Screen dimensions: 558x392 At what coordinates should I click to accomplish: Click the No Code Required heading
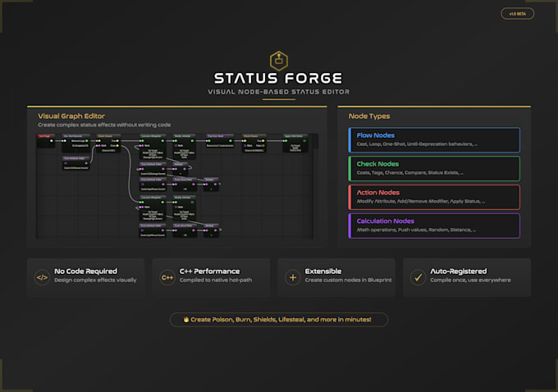[86, 271]
